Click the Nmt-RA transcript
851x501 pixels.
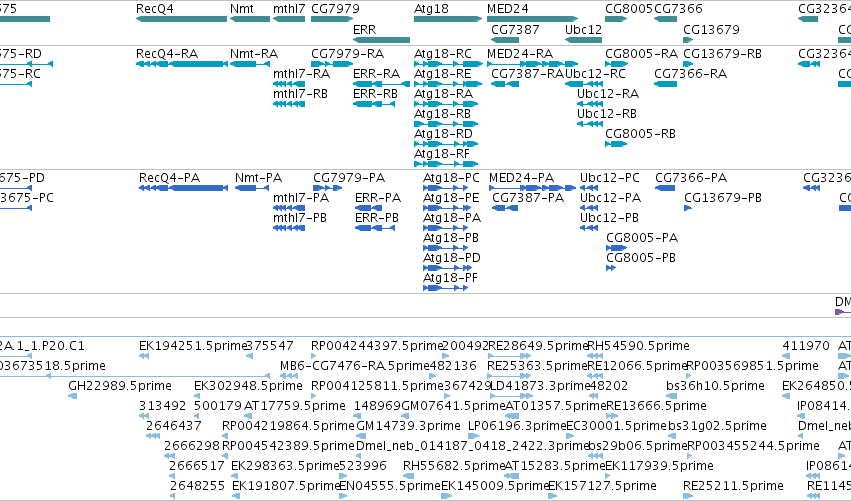[250, 64]
